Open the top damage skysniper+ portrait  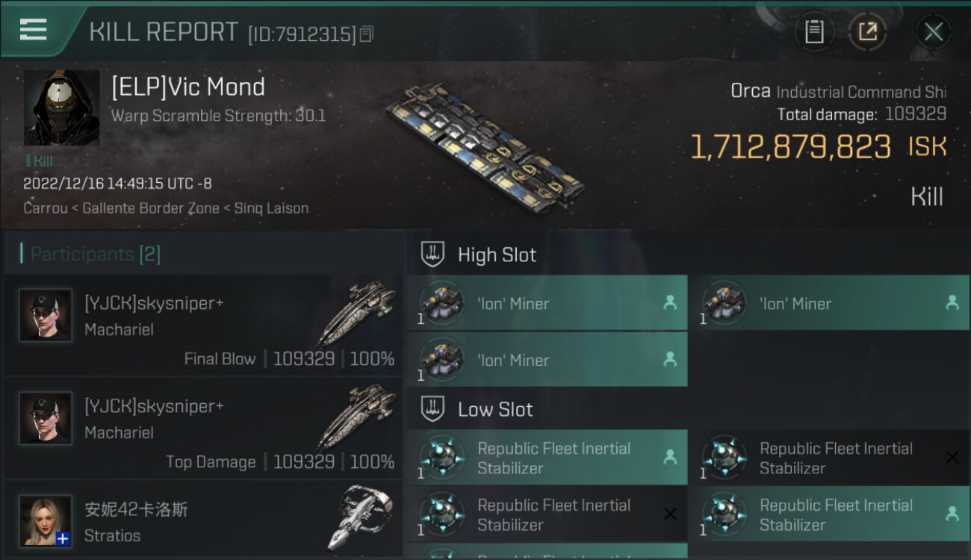46,418
